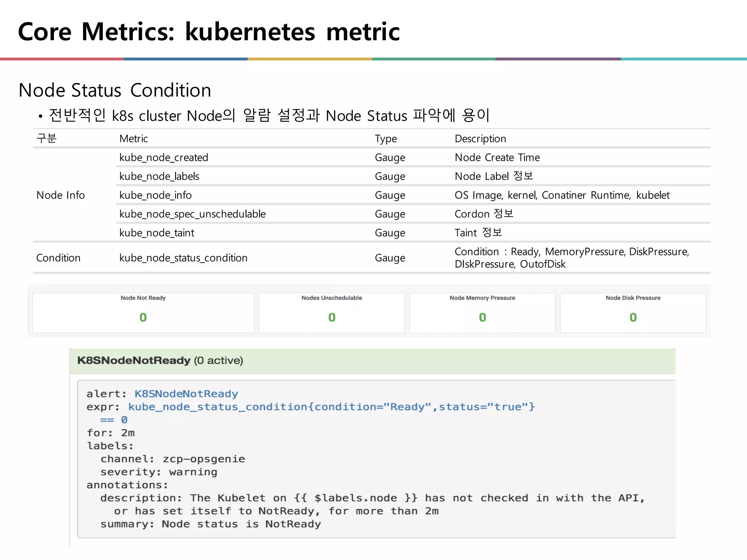Click the K8SNodeNotReady alert header

pyautogui.click(x=160, y=361)
